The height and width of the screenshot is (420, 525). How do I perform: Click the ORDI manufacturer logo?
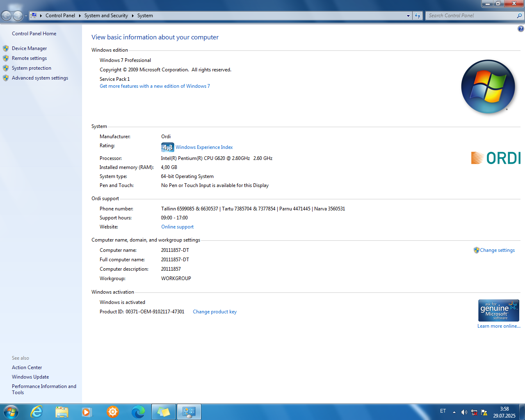[x=496, y=158]
